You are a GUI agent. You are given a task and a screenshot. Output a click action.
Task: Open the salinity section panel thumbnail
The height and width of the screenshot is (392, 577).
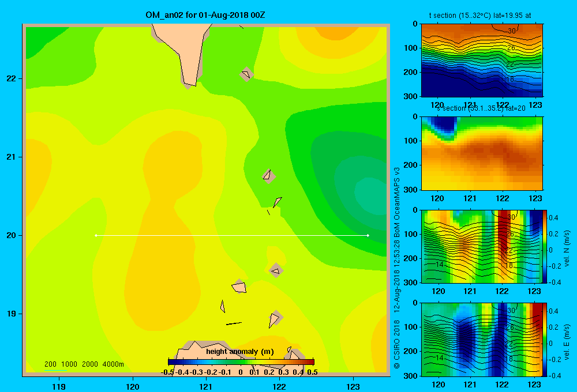point(482,153)
